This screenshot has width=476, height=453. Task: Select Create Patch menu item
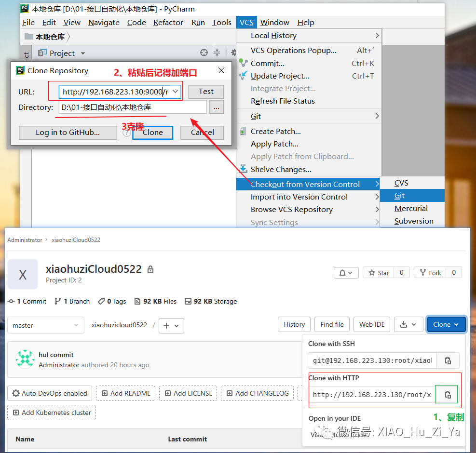click(x=309, y=132)
